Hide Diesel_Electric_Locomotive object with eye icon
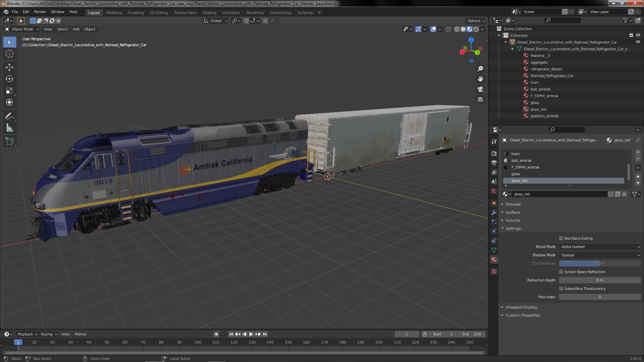Screen dimensions: 644x362 [x=638, y=42]
